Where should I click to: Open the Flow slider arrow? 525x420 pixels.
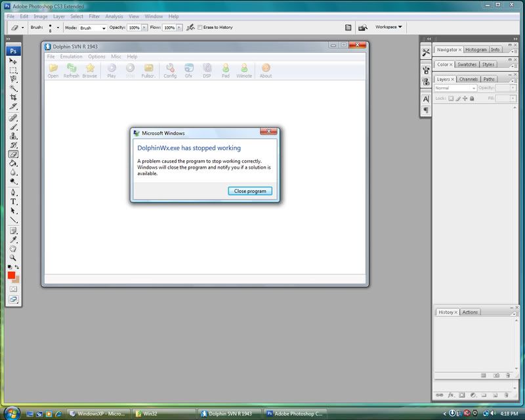pyautogui.click(x=179, y=28)
